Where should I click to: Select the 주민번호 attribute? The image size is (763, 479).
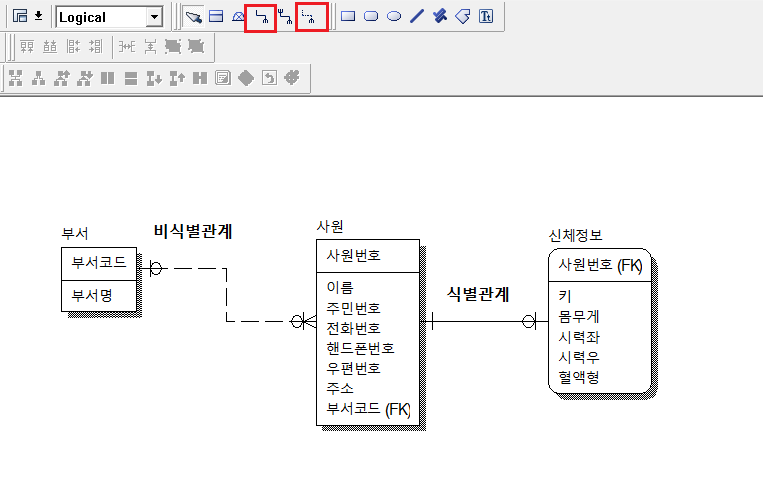click(x=353, y=308)
